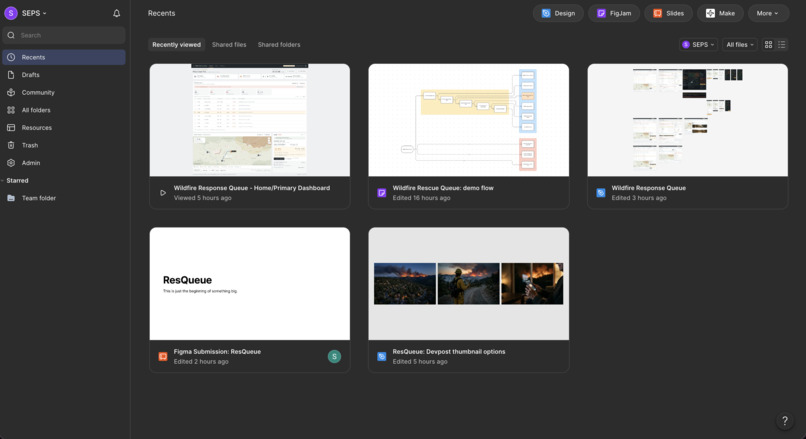Select the Recently viewed tab
Image resolution: width=806 pixels, height=439 pixels.
coord(176,45)
